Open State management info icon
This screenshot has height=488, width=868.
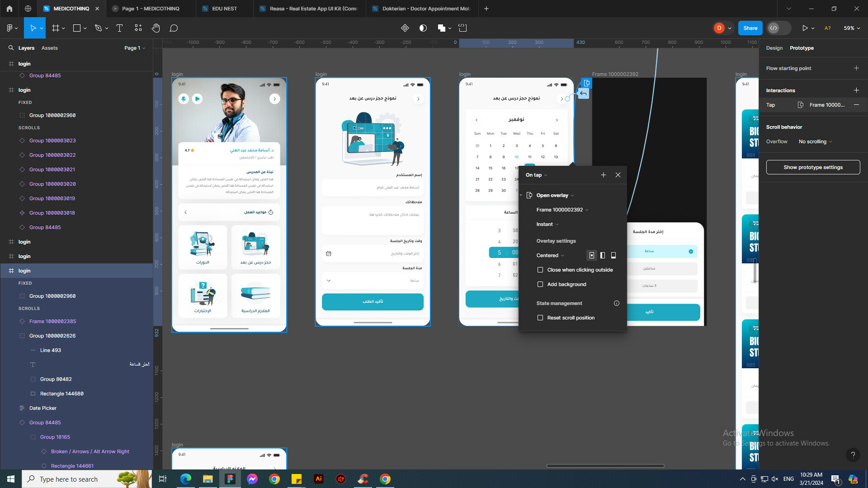[x=617, y=303]
